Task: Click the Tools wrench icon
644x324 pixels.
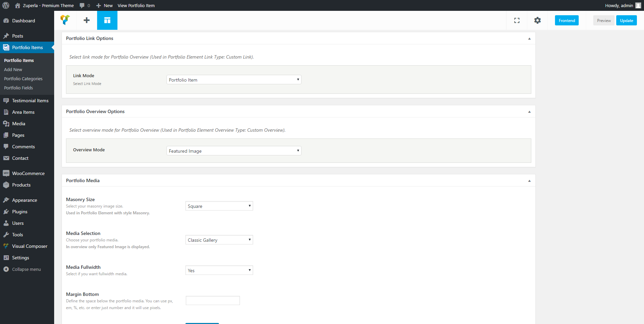Action: click(6, 235)
